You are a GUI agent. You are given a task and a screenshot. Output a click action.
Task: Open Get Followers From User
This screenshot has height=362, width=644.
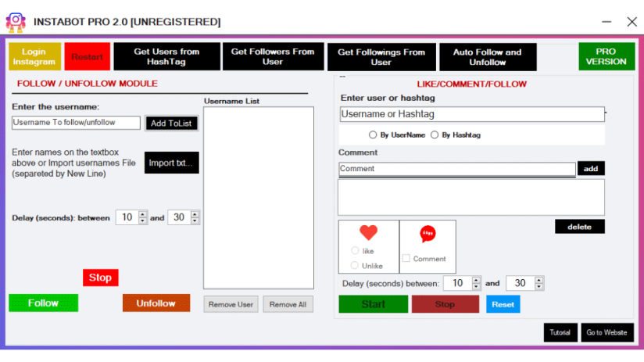click(273, 57)
